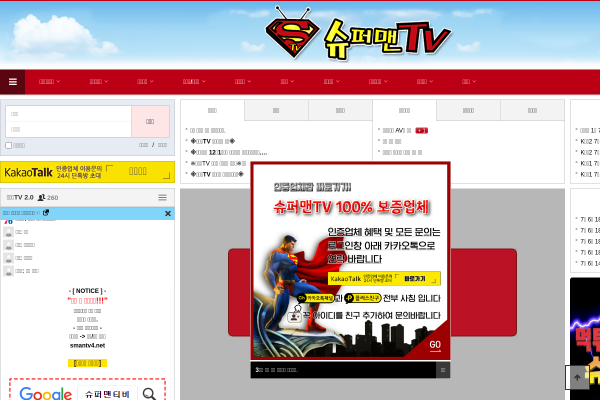Image resolution: width=600 pixels, height=400 pixels.
Task: Expand the nav dropdown right after hamburger icon
Action: (x=49, y=82)
